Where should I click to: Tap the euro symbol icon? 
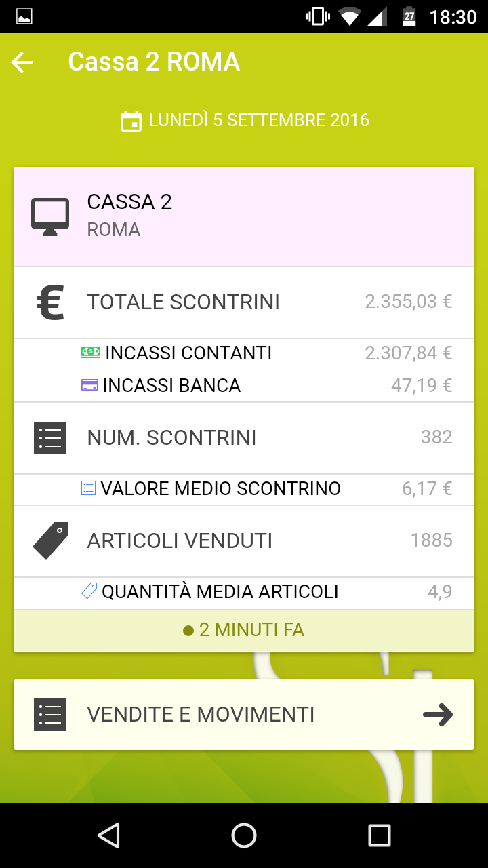(50, 302)
